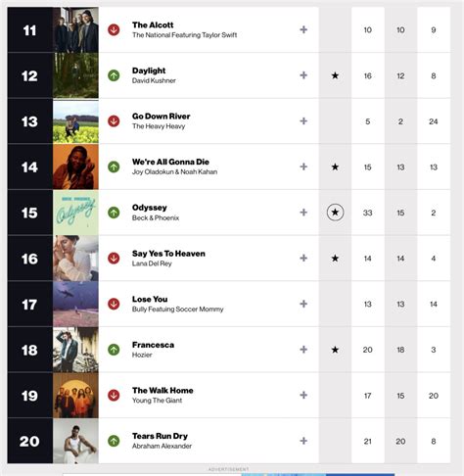Expand the Daylight row using its plus icon

pyautogui.click(x=303, y=75)
